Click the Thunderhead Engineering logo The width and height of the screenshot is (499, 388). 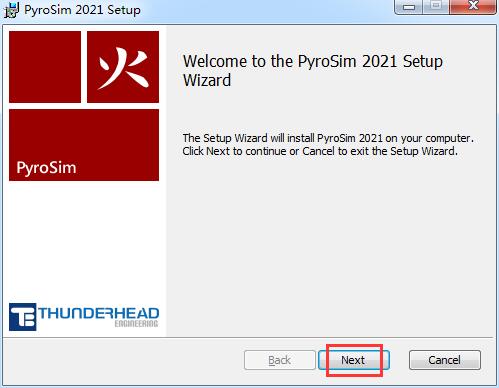(84, 317)
